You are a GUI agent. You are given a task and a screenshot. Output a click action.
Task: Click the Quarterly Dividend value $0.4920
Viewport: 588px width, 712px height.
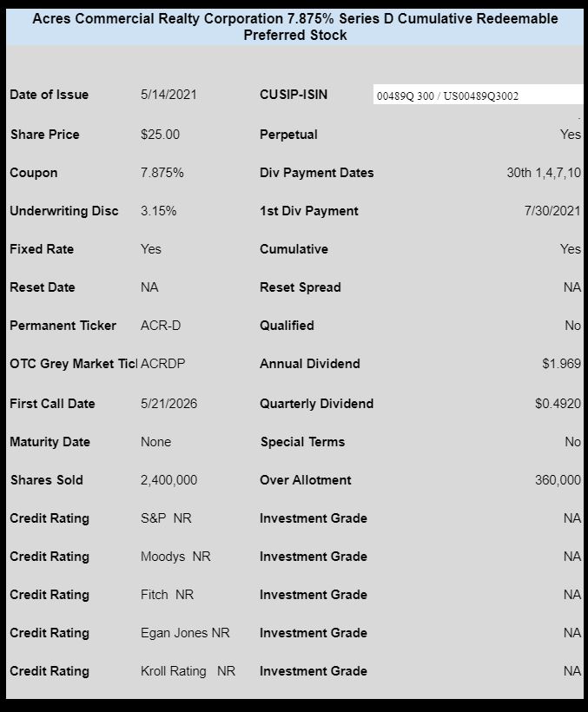pyautogui.click(x=558, y=404)
